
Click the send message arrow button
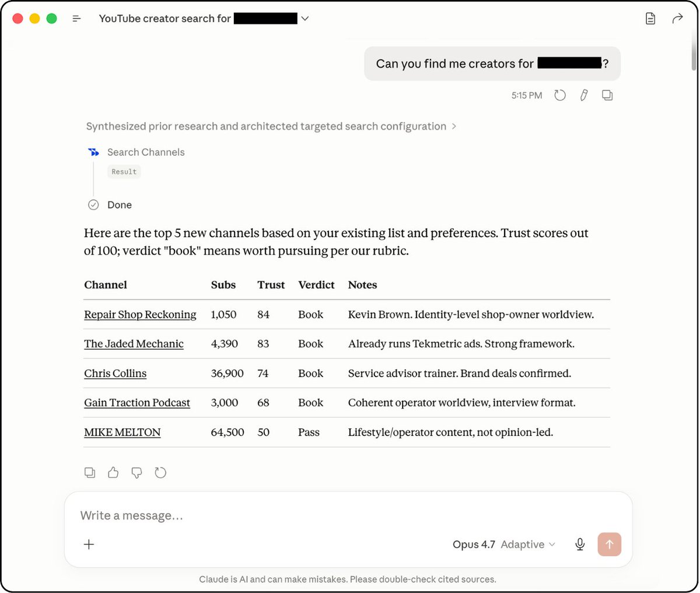610,545
